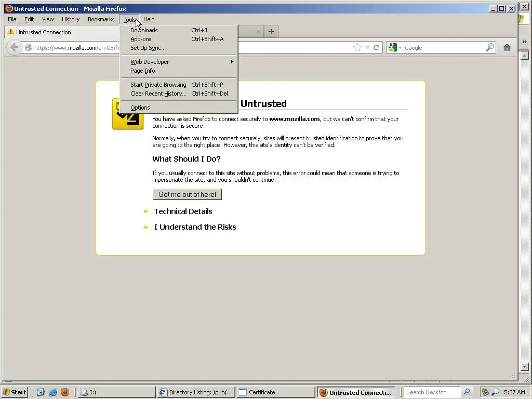The height and width of the screenshot is (399, 532).
Task: Choose Set Up Sync menu entry
Action: 179,48
